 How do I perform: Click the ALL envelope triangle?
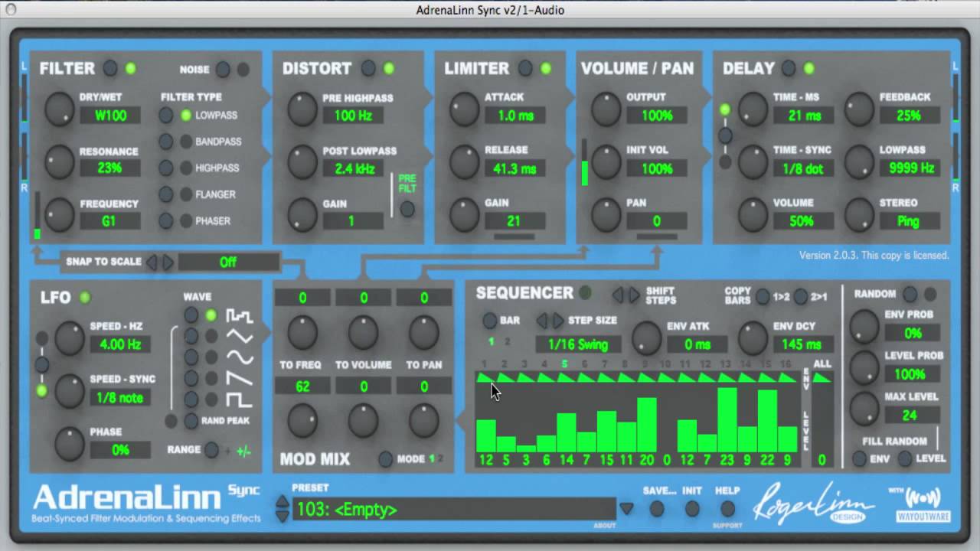click(x=822, y=377)
